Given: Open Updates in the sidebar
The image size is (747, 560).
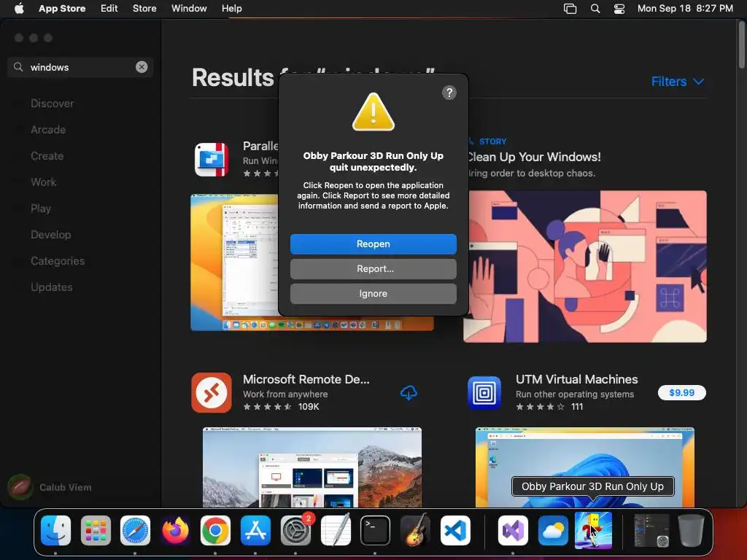Looking at the screenshot, I should click(x=52, y=287).
